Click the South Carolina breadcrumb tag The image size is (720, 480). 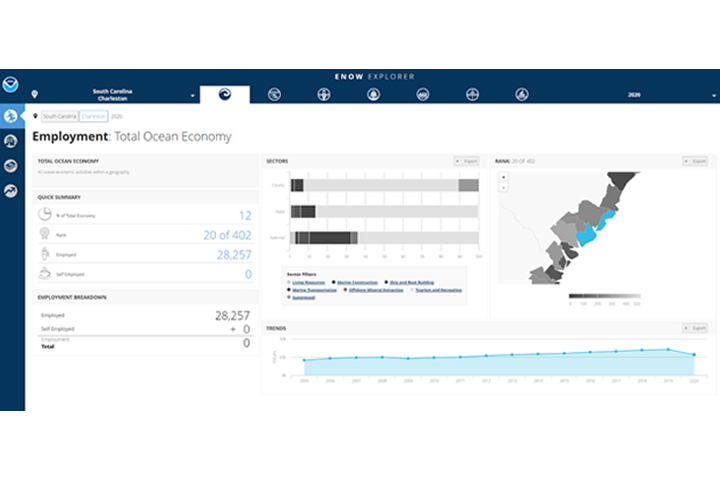pyautogui.click(x=60, y=116)
